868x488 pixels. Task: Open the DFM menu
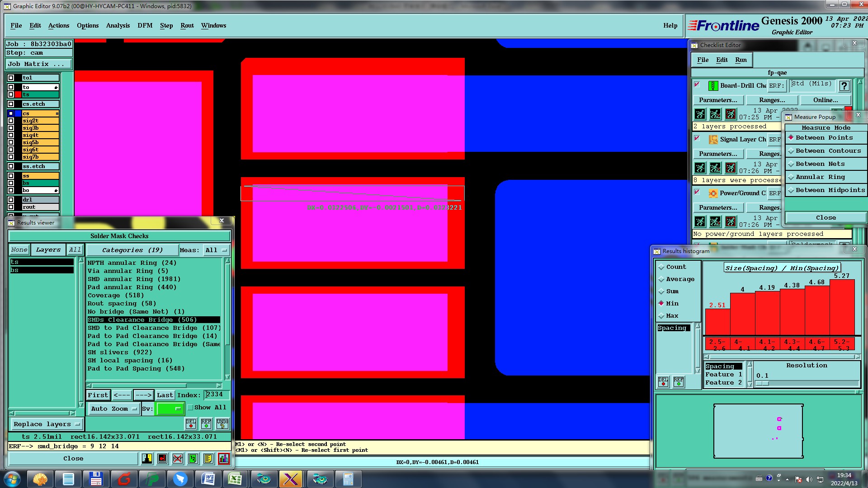145,26
